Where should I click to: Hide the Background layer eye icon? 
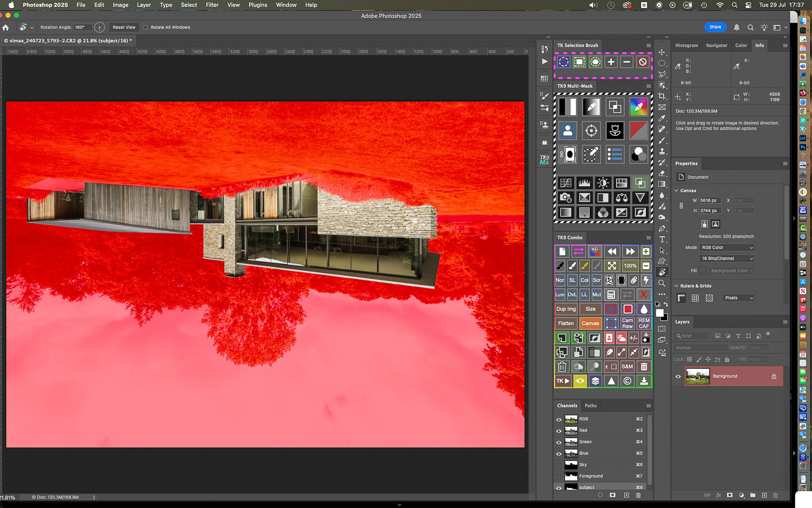(x=678, y=376)
